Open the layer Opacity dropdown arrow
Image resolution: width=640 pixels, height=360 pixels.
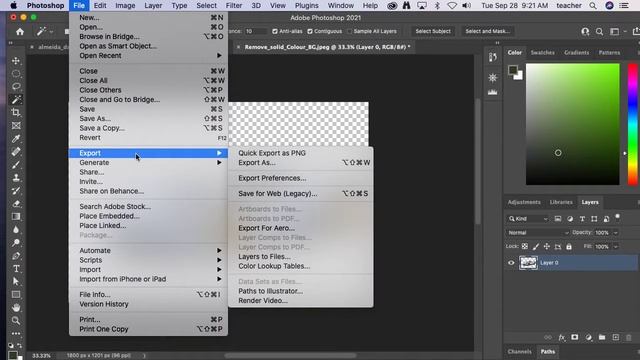pyautogui.click(x=616, y=233)
